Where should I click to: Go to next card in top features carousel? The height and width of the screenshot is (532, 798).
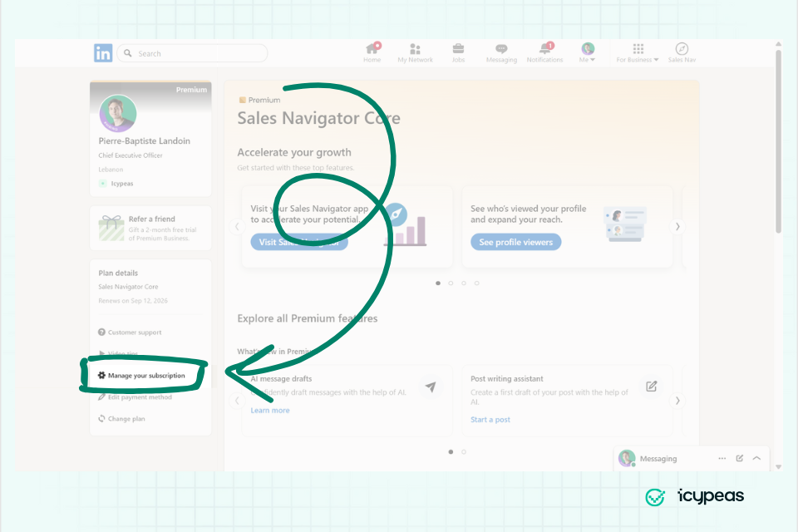pyautogui.click(x=677, y=227)
